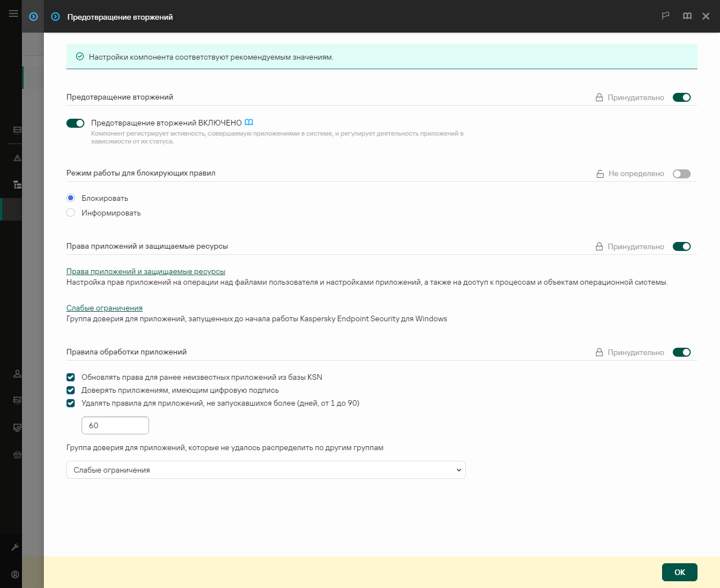This screenshot has height=588, width=720.
Task: Open the hierarchy tree sidebar icon
Action: coord(17,185)
